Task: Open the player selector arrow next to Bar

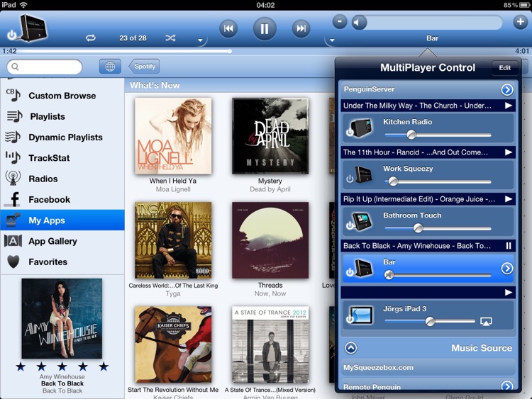Action: [x=332, y=40]
